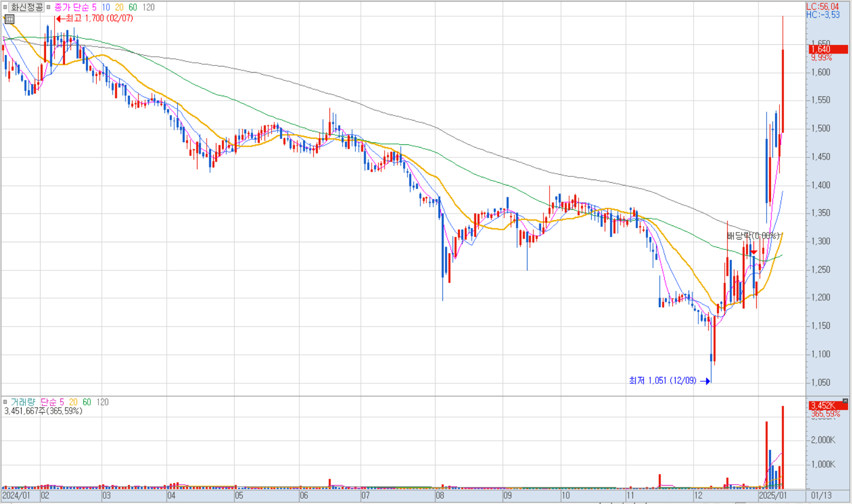852x504 pixels.
Task: Click the 1,550 price axis label
Action: point(820,100)
